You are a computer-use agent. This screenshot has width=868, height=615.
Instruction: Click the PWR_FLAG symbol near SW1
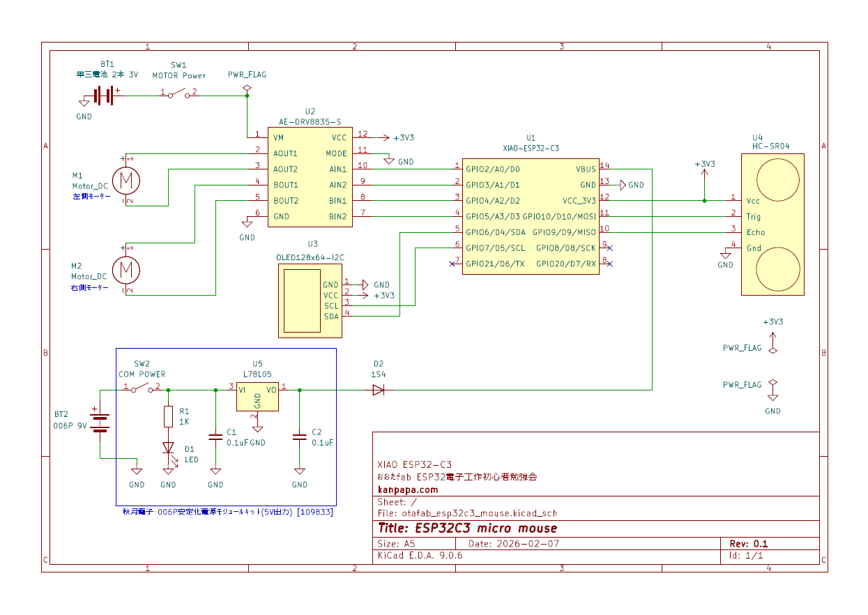[245, 89]
